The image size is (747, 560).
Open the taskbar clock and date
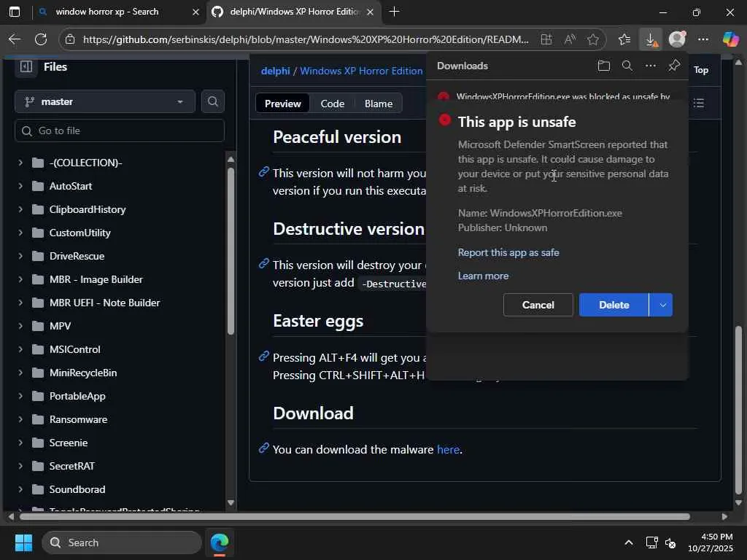pyautogui.click(x=711, y=542)
